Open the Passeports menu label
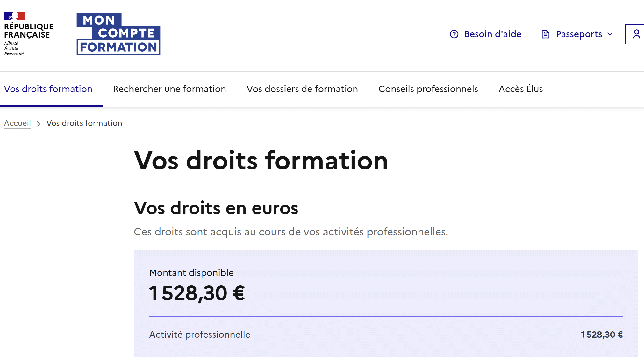 coord(579,34)
